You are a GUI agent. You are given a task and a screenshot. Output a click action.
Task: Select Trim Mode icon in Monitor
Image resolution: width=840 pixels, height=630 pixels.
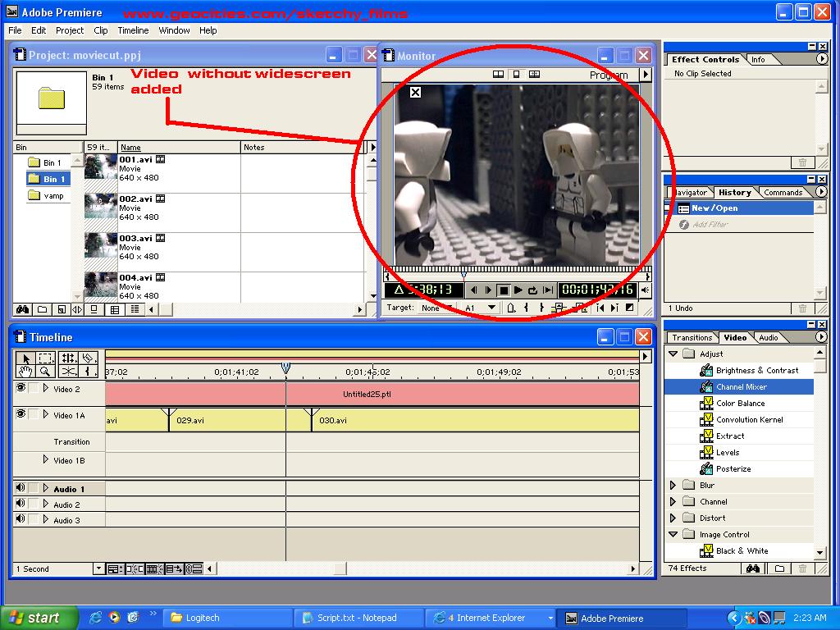coord(534,75)
